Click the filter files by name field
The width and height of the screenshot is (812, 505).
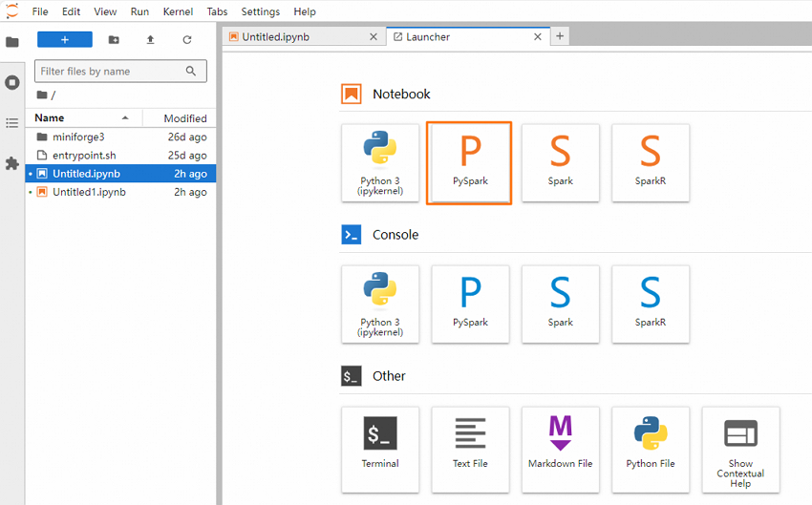(x=110, y=72)
